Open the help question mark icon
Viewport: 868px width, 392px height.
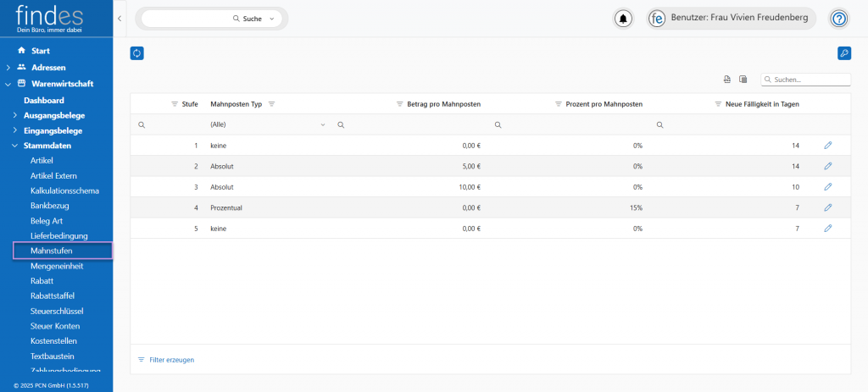coord(838,19)
